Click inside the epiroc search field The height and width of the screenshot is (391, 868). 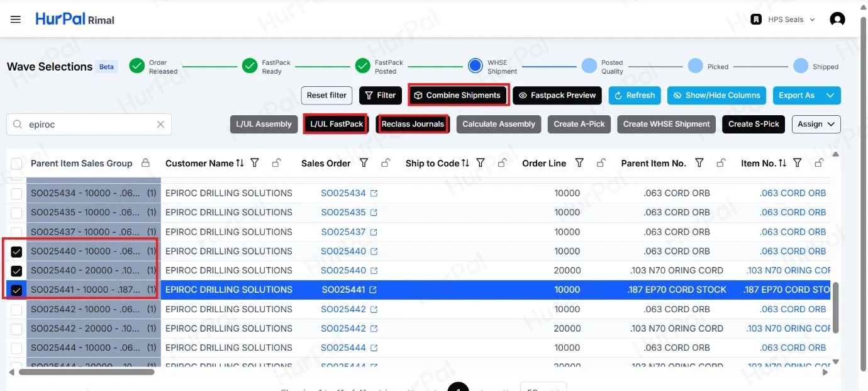tap(89, 125)
